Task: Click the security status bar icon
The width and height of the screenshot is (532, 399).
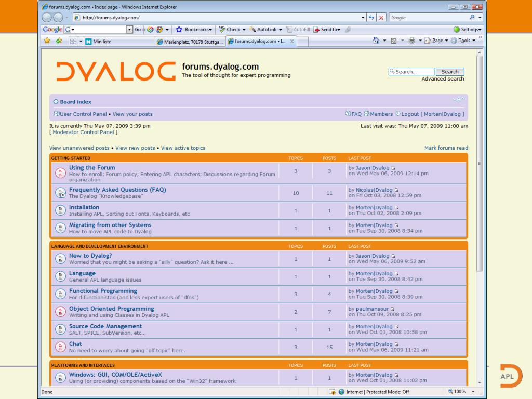Action: (x=332, y=392)
